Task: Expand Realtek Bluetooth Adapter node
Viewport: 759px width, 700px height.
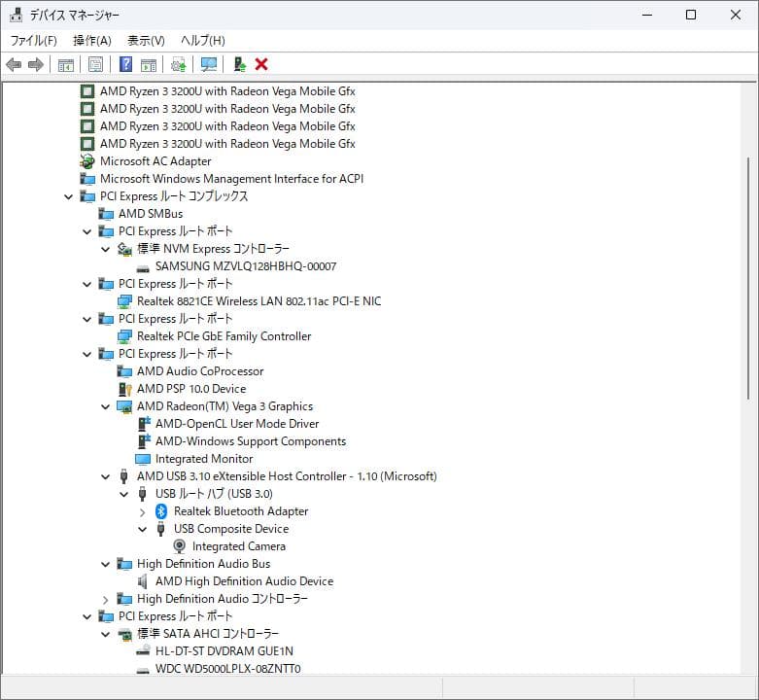Action: [x=142, y=511]
